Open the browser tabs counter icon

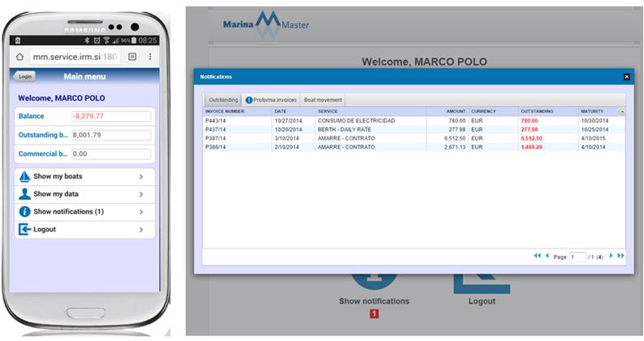point(132,58)
